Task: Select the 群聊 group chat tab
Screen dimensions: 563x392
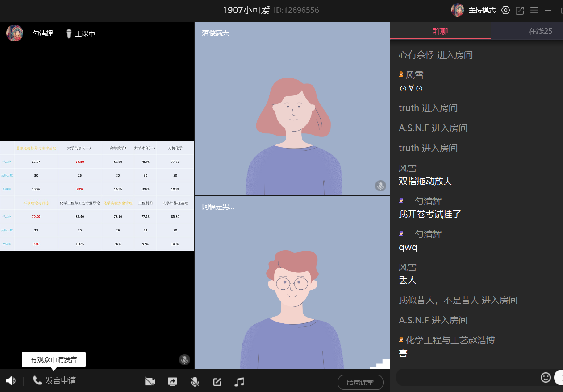Action: pos(440,31)
